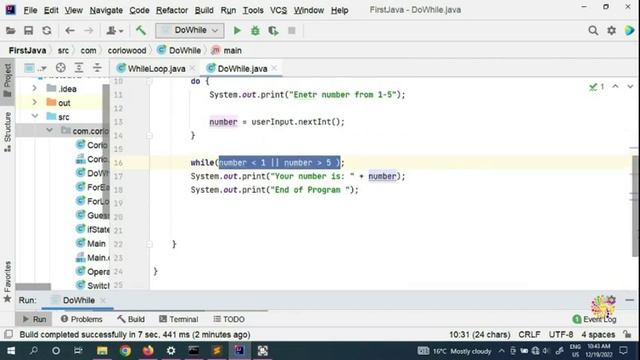The image size is (640, 360).
Task: Expand the out folder
Action: point(35,102)
